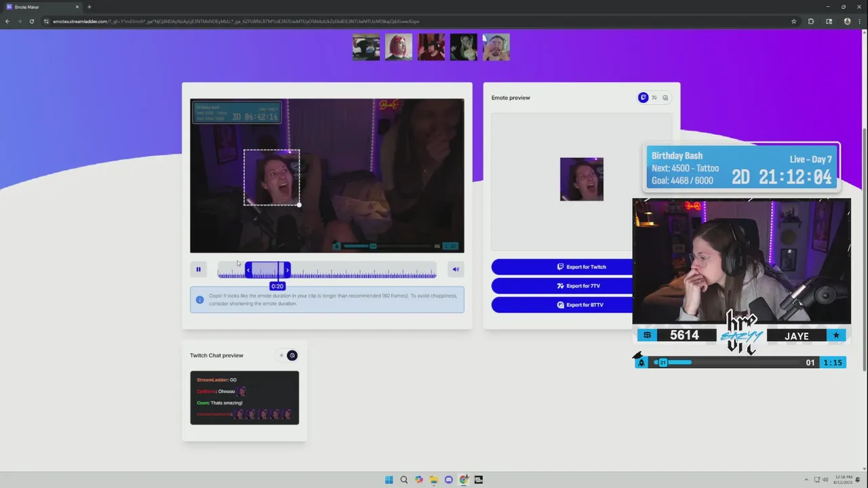Bookmark this page with star icon
Screen dimensions: 868x488
coord(793,21)
